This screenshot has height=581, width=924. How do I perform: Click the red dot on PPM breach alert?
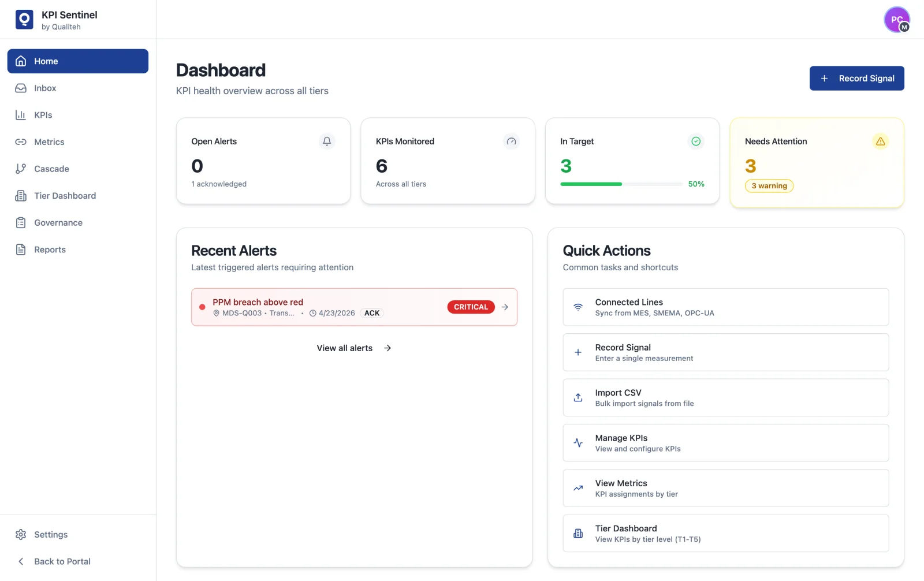point(202,307)
